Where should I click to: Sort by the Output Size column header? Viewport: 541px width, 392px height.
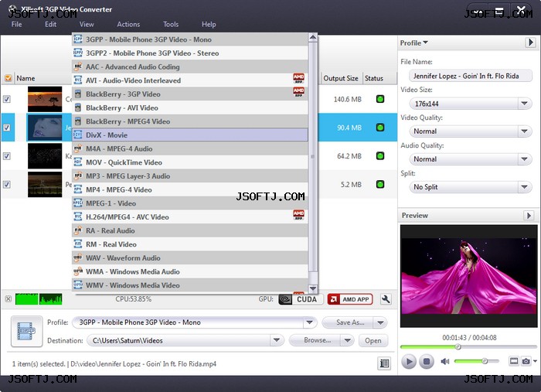pos(341,78)
